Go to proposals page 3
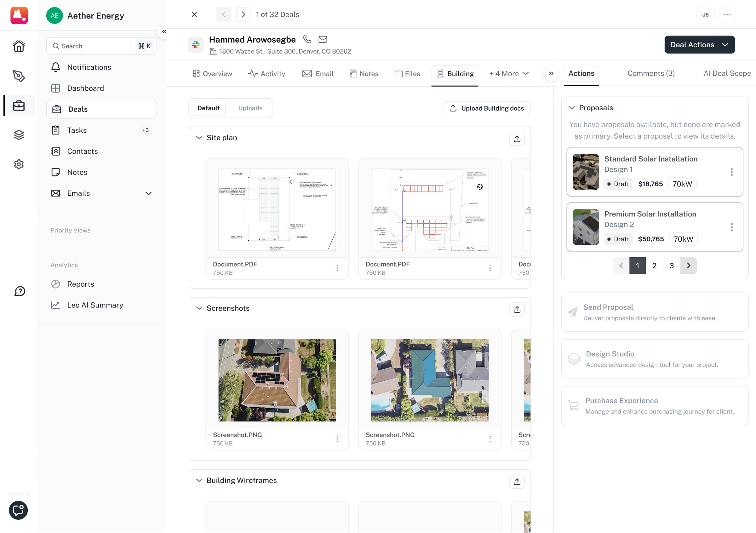This screenshot has width=756, height=533. click(671, 266)
